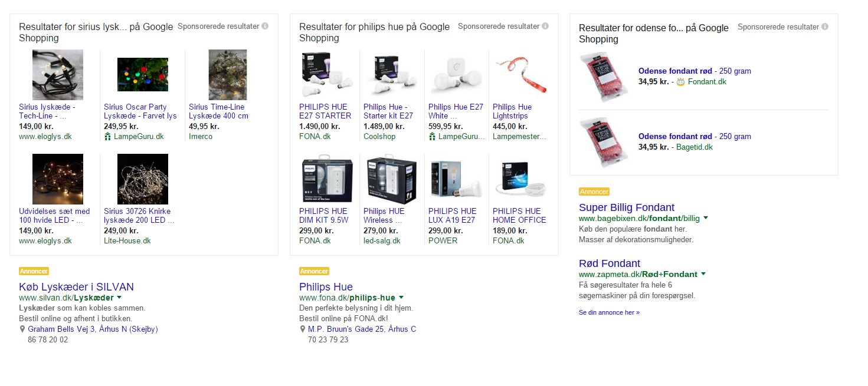868x386 pixels.
Task: Select PHILIPS HUE DIM KIT product image
Action: 327,179
